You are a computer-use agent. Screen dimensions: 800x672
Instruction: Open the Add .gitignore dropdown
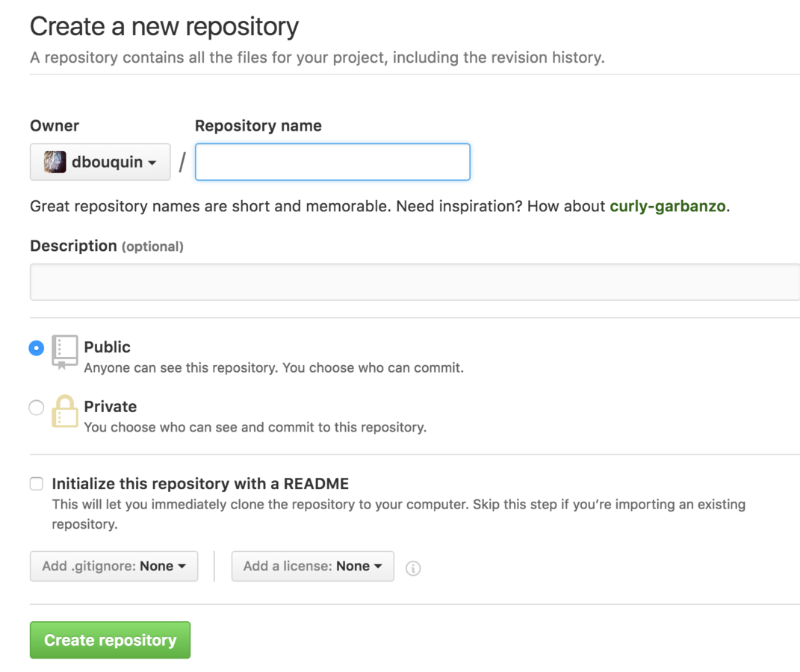(x=114, y=566)
